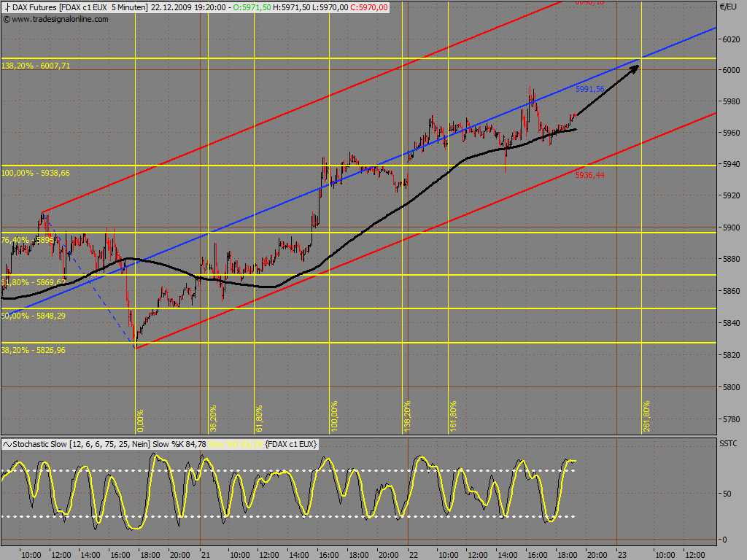Screen dimensions: 747x560
Task: Click the open value O:5971,50
Action: pos(252,7)
